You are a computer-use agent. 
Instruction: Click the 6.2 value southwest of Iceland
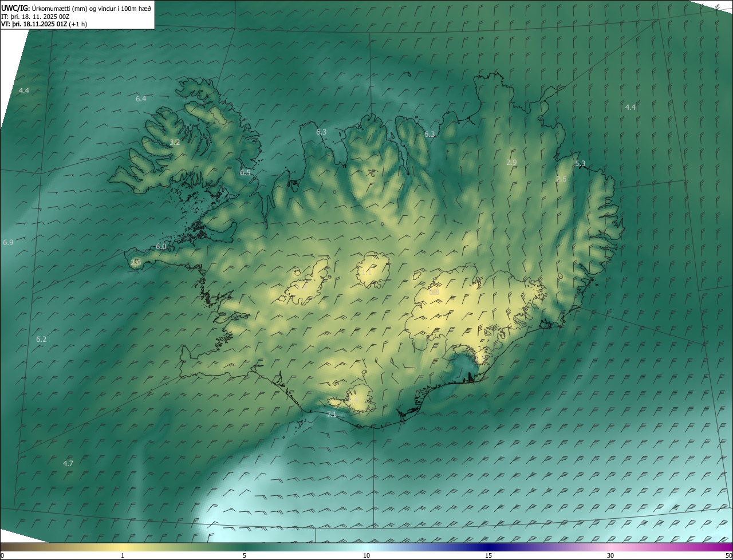pos(41,340)
